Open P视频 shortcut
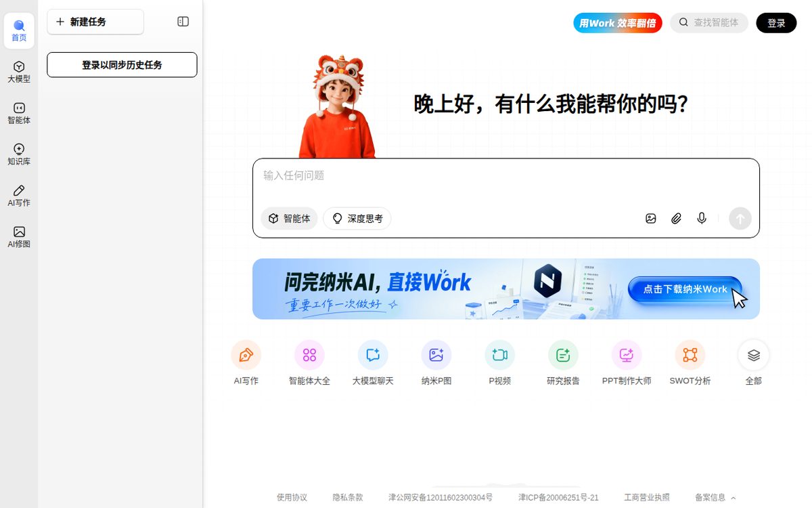 coord(500,363)
